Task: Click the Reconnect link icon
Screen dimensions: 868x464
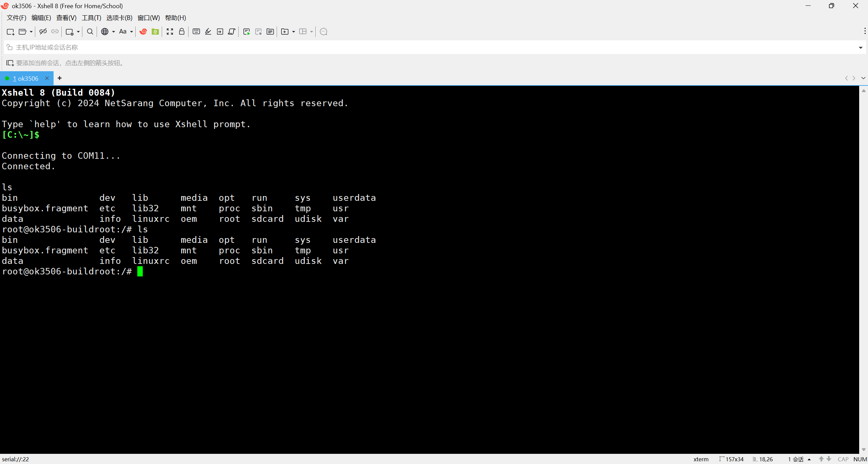Action: (55, 32)
